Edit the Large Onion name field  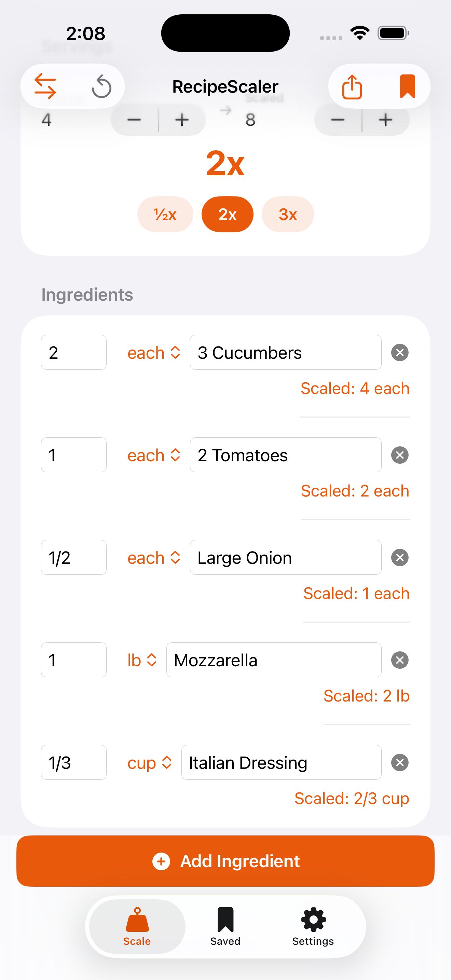[285, 557]
